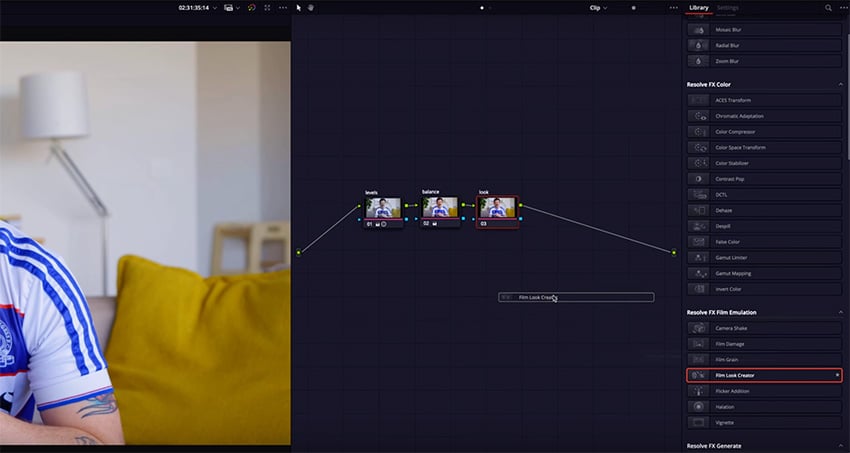The width and height of the screenshot is (850, 453).
Task: Click the Chromatic Adaptation effect icon
Action: point(698,116)
